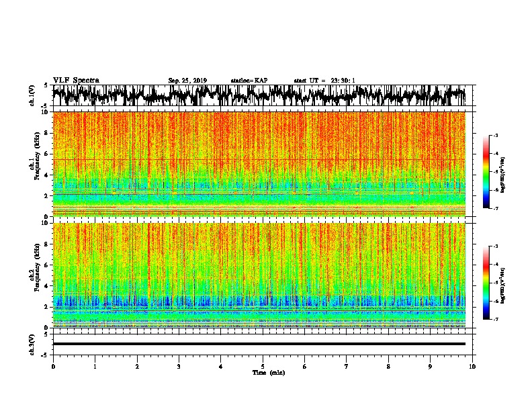Screen dimensions: 532x411
Task: Click the "-3" label on ch.2 colorbar
Action: tap(495, 246)
